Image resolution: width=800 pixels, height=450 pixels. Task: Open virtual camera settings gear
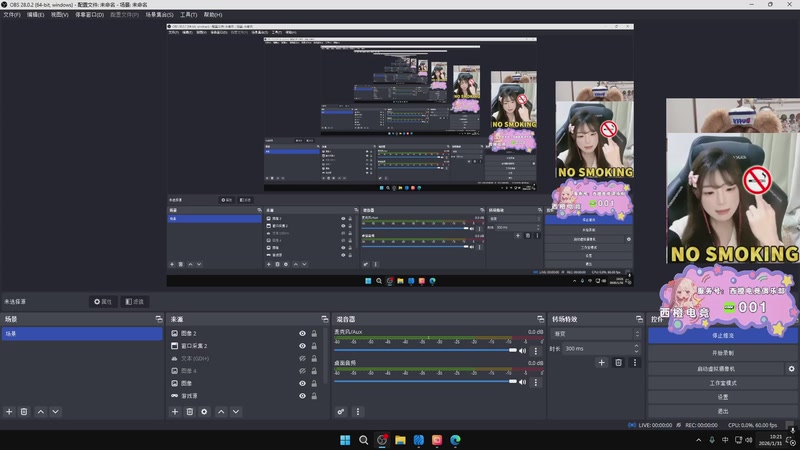791,368
